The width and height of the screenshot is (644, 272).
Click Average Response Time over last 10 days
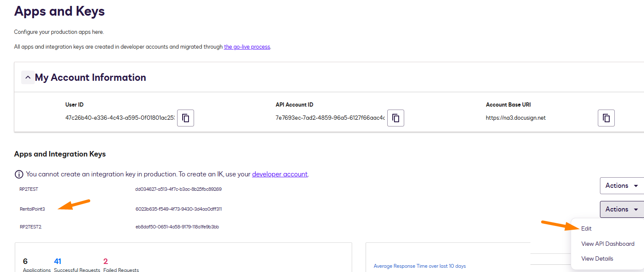(x=420, y=266)
